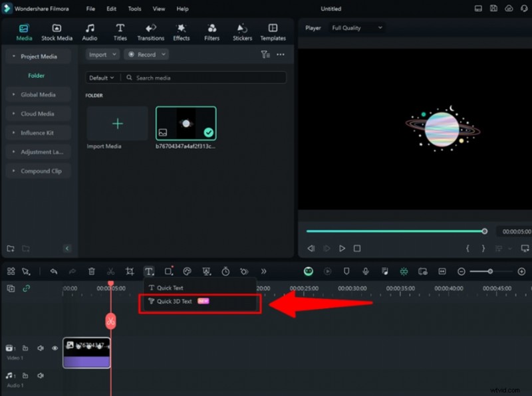Hide the Video 1 track with eye icon
This screenshot has width=532, height=396.
(x=55, y=347)
